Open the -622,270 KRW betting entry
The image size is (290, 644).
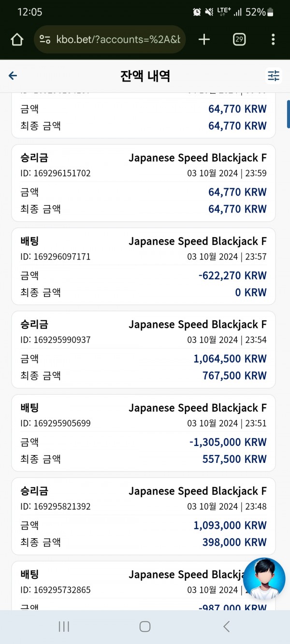[144, 266]
